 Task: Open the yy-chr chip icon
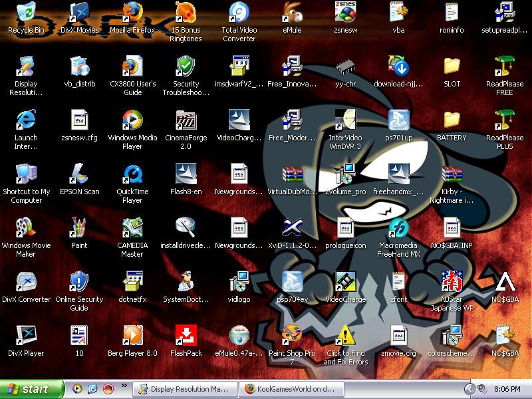(x=345, y=66)
